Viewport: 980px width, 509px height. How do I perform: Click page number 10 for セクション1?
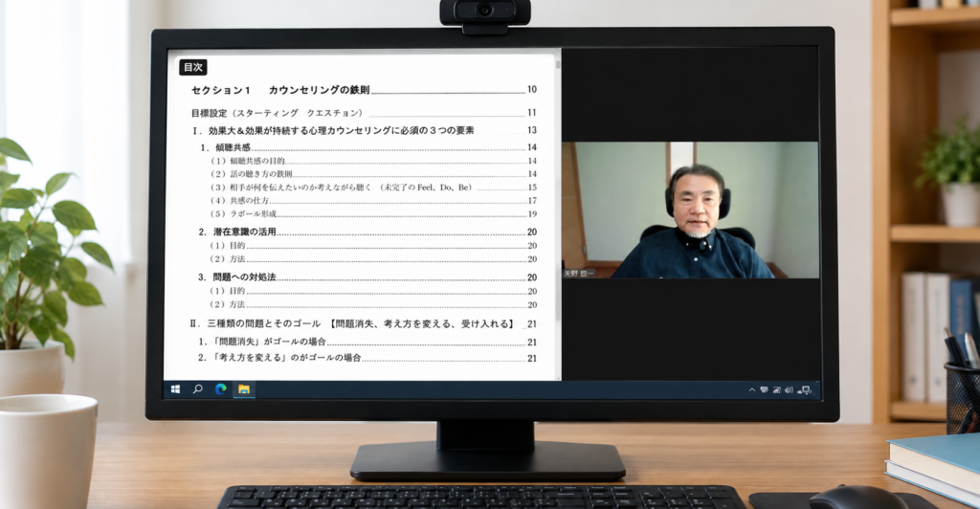click(x=532, y=89)
